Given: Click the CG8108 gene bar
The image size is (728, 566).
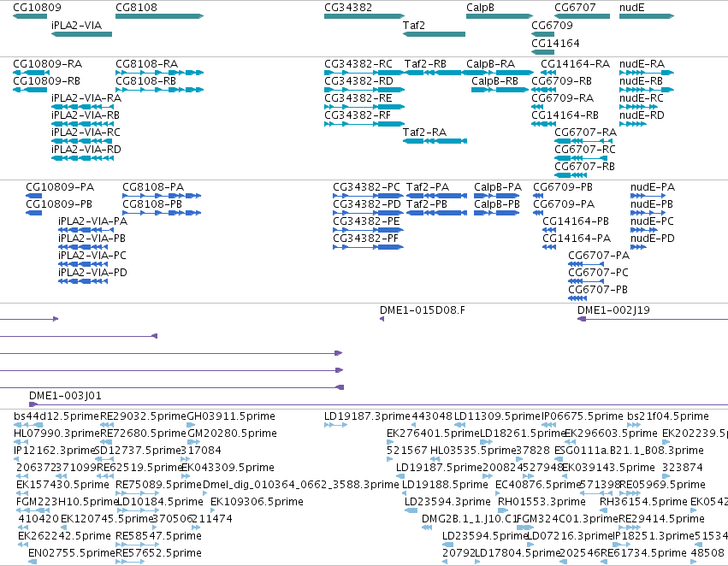Looking at the screenshot, I should (160, 16).
